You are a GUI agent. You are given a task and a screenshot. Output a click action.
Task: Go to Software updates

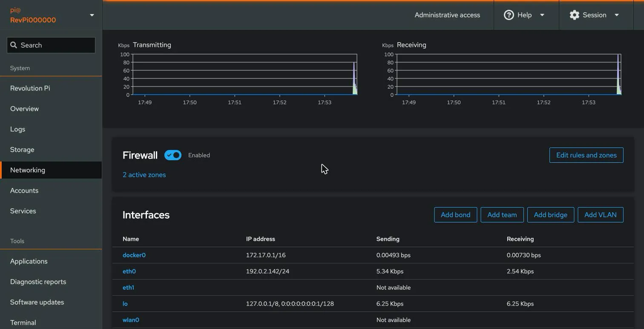[x=51, y=302]
